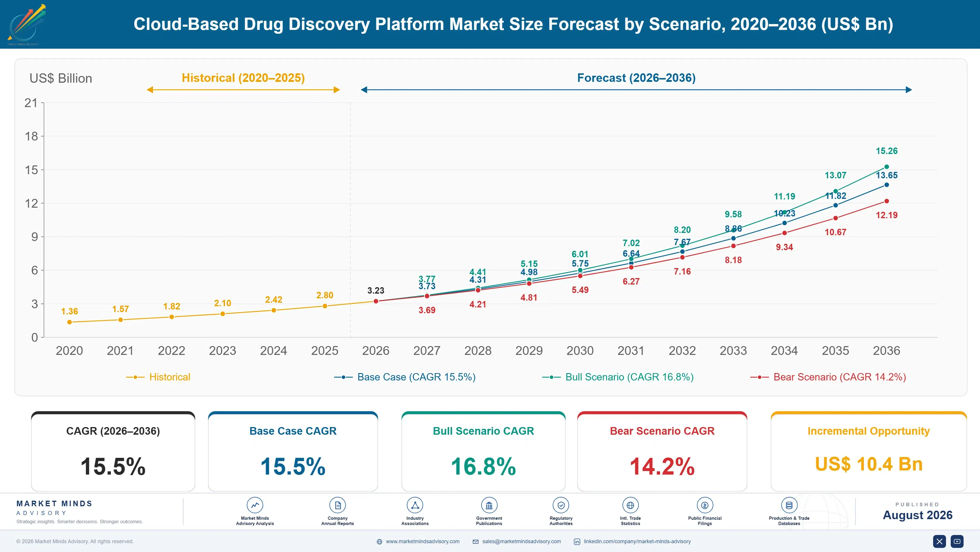Click the 14.2% Bear Scenario value
Image resolution: width=980 pixels, height=552 pixels.
point(662,466)
